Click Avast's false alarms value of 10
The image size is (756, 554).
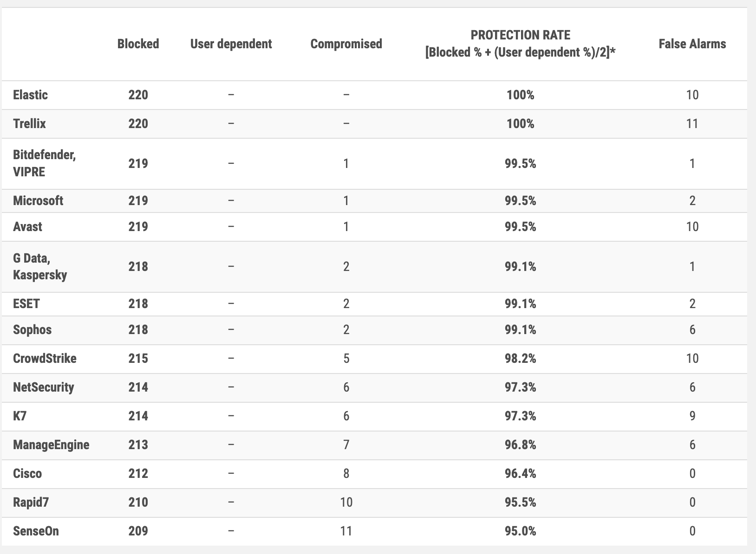pos(692,227)
